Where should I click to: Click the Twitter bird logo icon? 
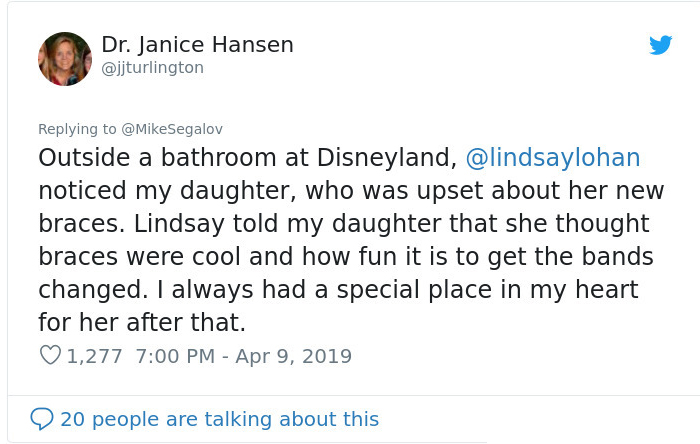click(660, 45)
